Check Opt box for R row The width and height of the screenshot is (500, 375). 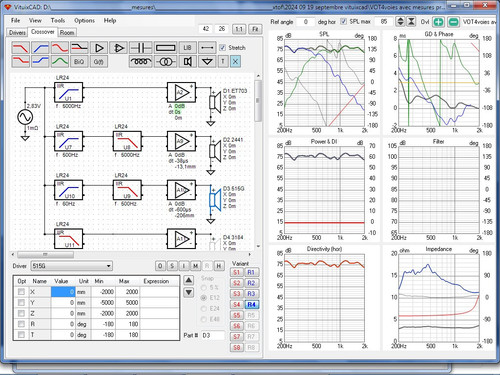21,324
